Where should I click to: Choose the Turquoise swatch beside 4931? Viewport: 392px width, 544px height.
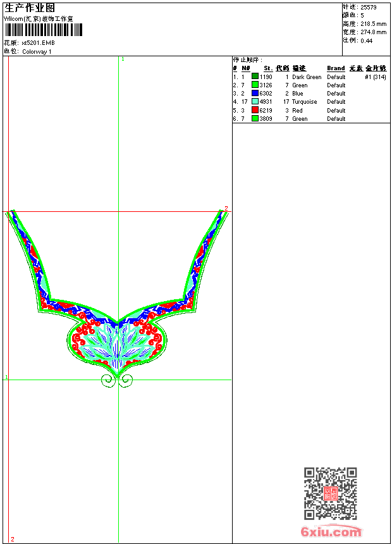click(x=255, y=101)
